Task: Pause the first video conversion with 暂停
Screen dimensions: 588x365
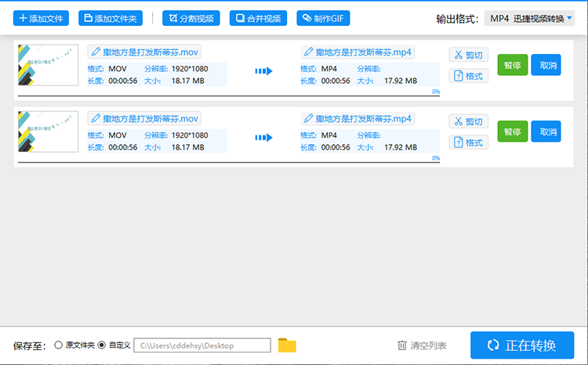Action: click(512, 65)
